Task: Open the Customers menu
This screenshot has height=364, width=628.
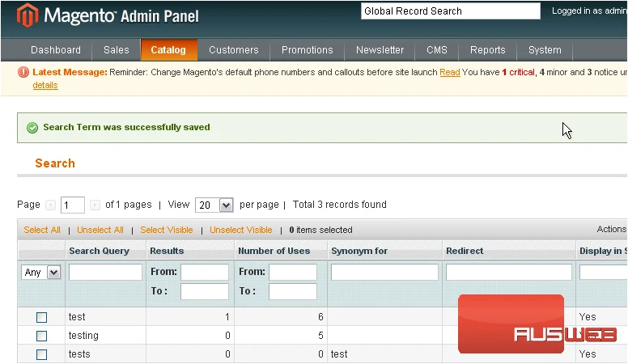Action: [234, 50]
